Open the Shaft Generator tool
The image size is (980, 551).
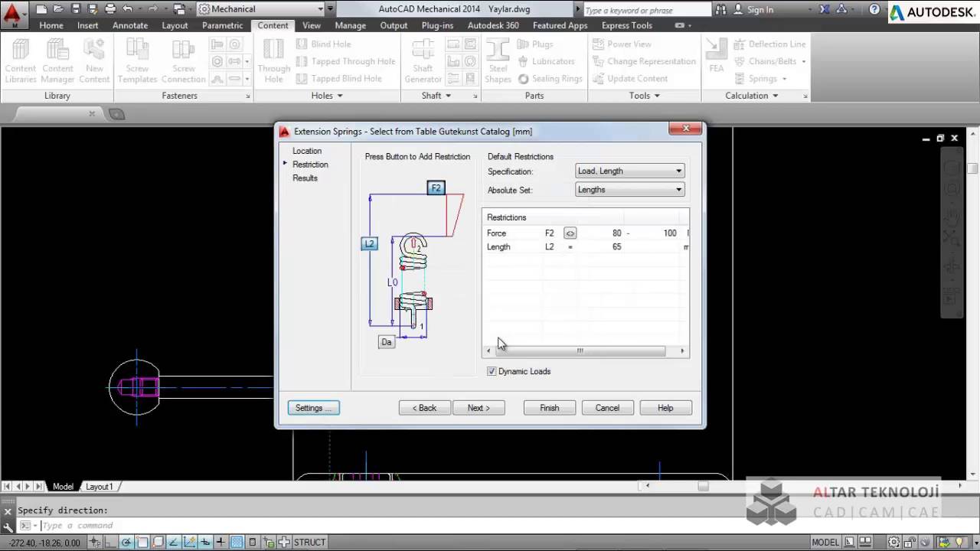(423, 61)
